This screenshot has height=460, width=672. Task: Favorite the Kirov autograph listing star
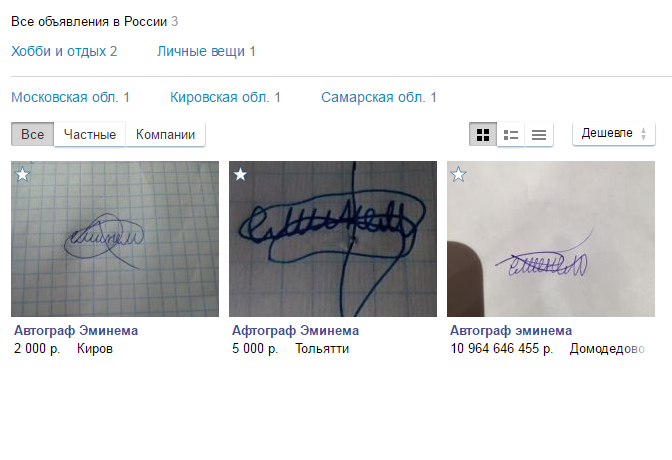point(22,174)
